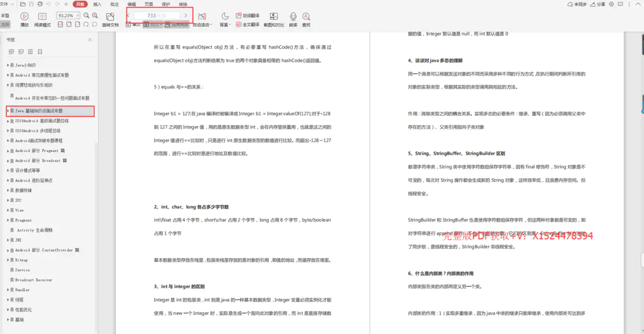The height and width of the screenshot is (334, 644).
Task: Go to next page arrow
Action: coord(186,16)
